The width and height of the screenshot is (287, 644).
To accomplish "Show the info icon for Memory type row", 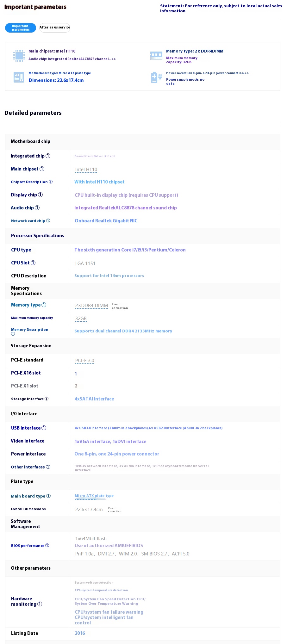I will tap(44, 305).
